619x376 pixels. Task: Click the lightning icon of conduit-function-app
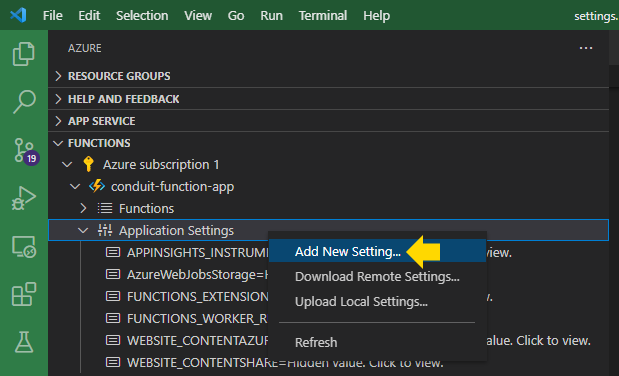(97, 186)
